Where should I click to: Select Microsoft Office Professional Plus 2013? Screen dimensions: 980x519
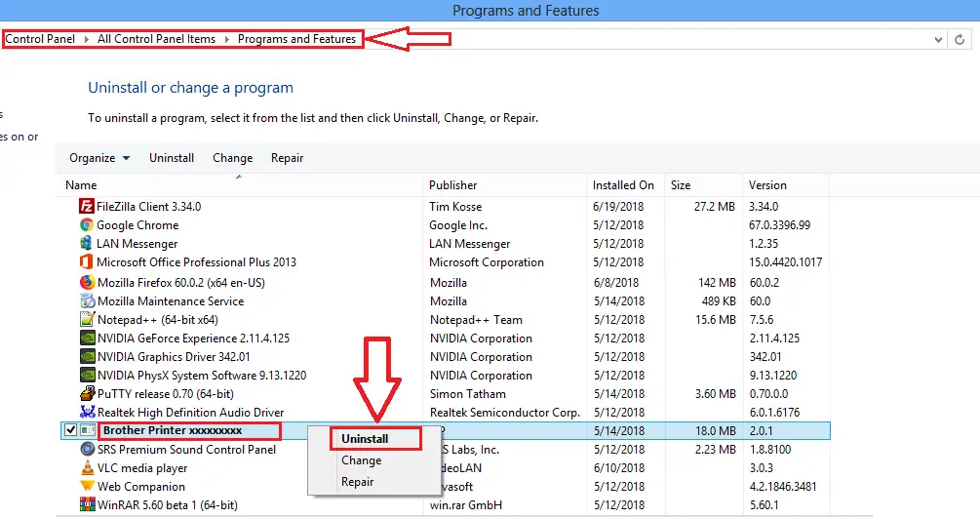[x=196, y=262]
